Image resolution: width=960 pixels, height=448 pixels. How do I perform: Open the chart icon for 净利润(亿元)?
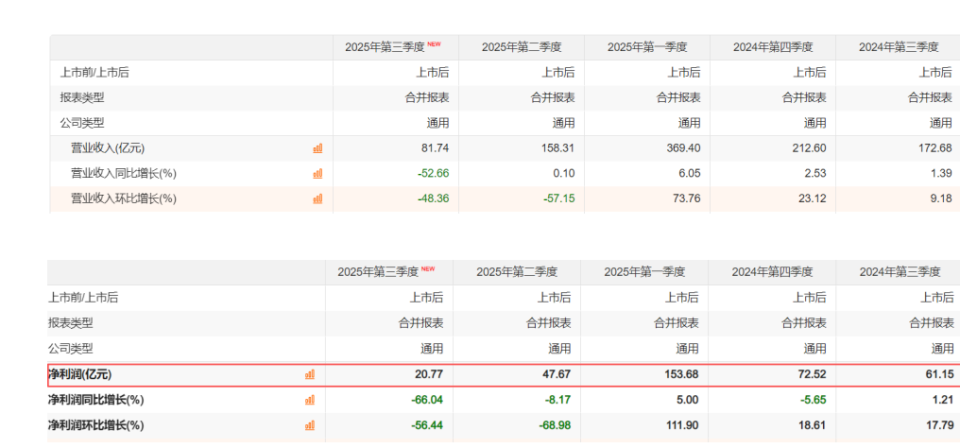(x=310, y=374)
